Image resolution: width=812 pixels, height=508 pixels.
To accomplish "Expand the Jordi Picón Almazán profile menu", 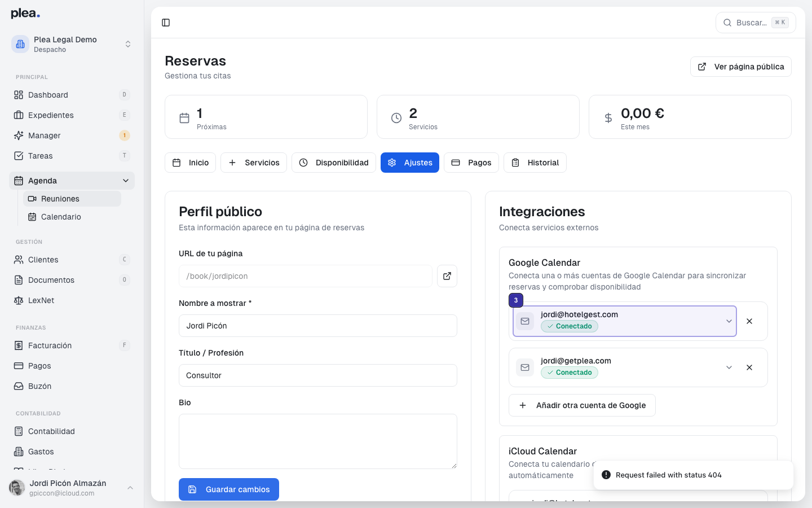I will point(72,488).
